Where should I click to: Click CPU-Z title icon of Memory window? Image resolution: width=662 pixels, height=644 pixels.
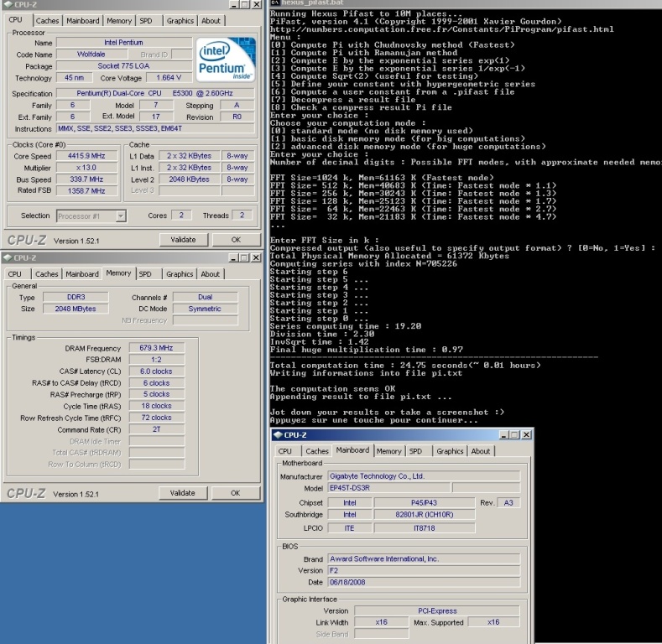[8, 257]
